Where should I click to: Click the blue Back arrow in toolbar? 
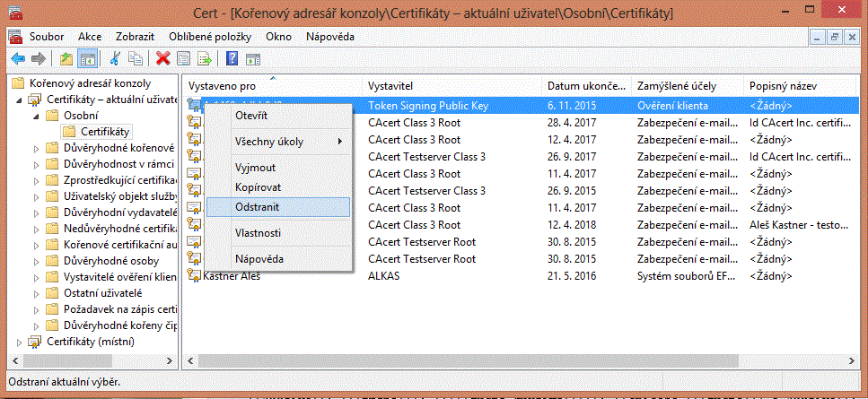click(x=17, y=59)
